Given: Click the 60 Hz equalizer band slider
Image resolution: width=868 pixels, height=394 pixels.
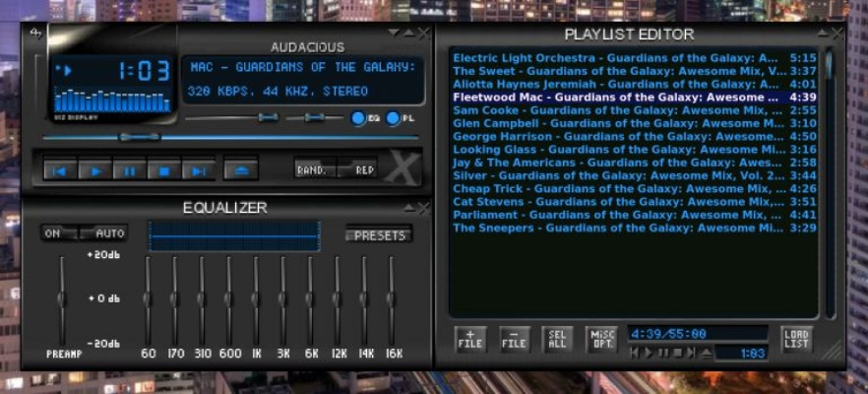Looking at the screenshot, I should coord(148,295).
